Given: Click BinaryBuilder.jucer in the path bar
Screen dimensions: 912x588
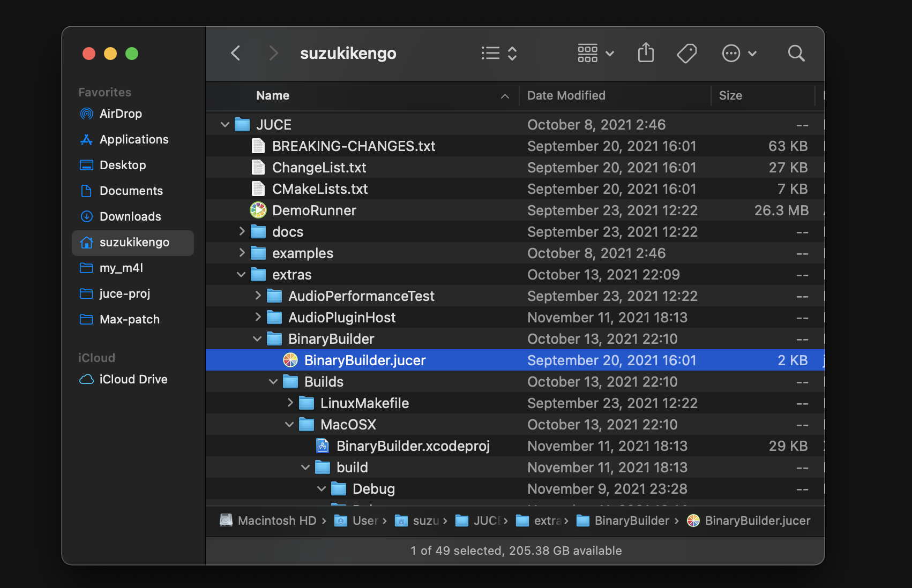Looking at the screenshot, I should tap(749, 521).
